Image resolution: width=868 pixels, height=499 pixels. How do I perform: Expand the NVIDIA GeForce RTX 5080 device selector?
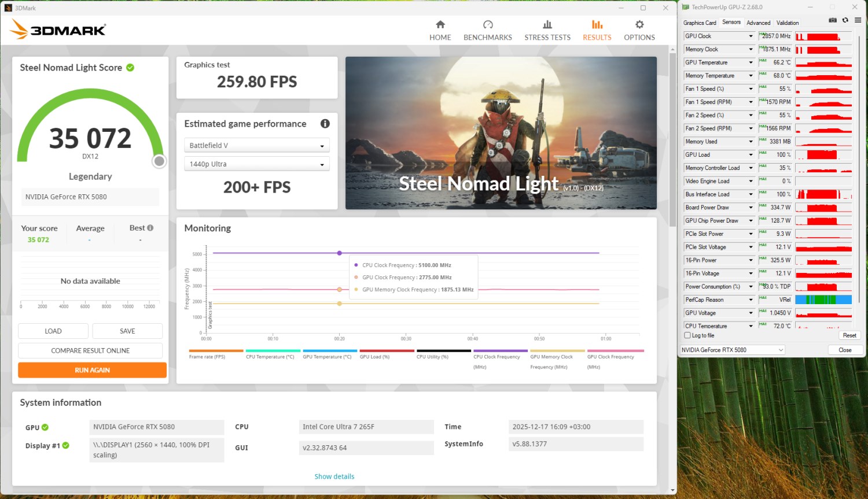pos(733,350)
